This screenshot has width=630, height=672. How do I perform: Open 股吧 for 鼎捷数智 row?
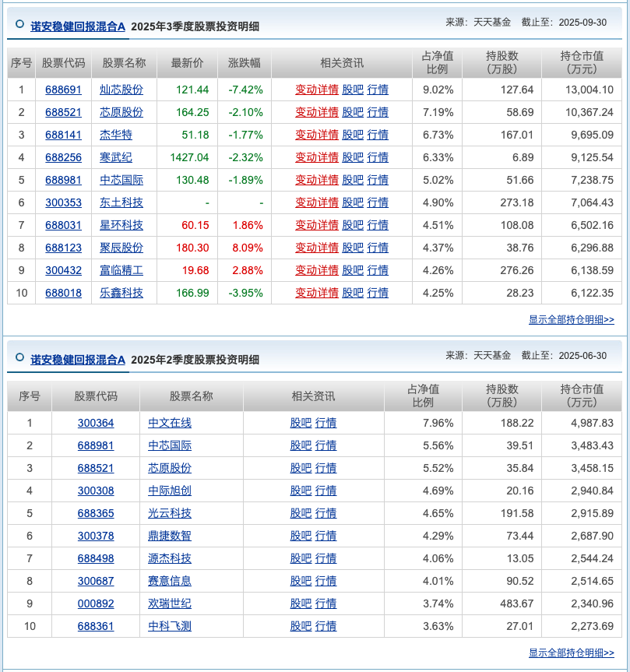click(301, 536)
